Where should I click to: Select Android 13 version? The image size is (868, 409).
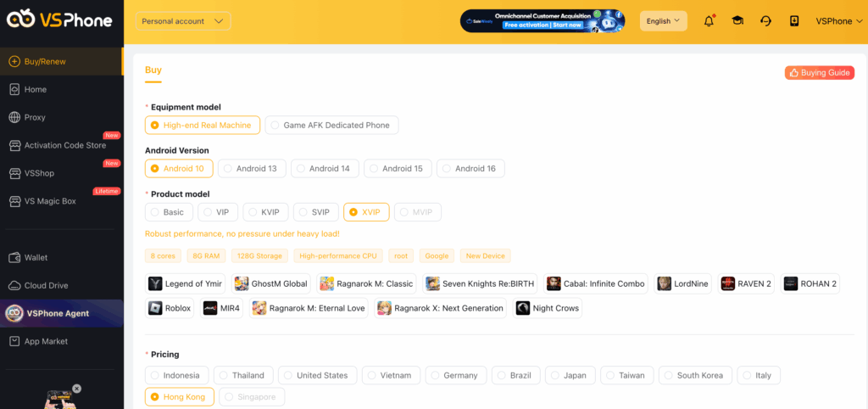[252, 169]
